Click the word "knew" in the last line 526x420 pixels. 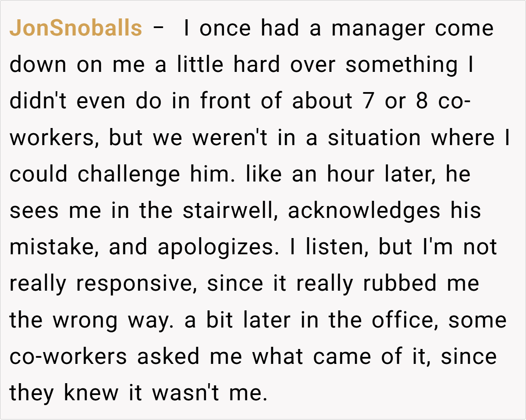coord(91,393)
